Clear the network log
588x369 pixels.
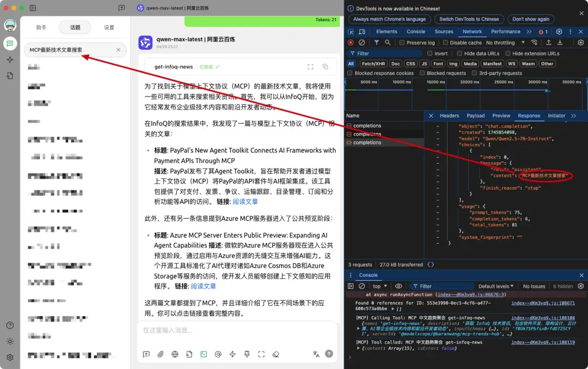coord(362,43)
